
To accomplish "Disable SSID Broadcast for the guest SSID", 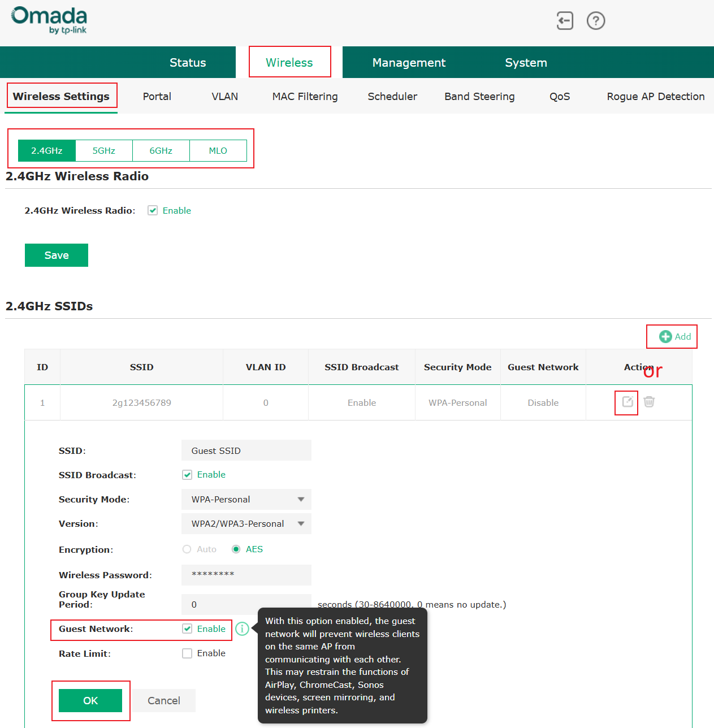I will click(187, 475).
